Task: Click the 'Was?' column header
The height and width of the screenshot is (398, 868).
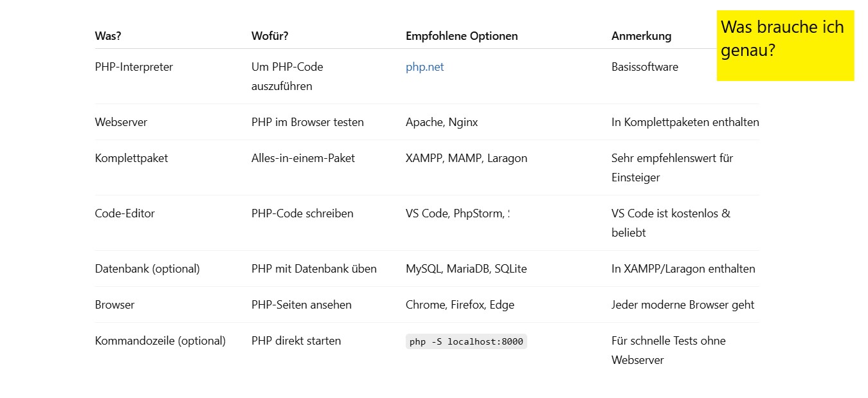Action: click(108, 36)
